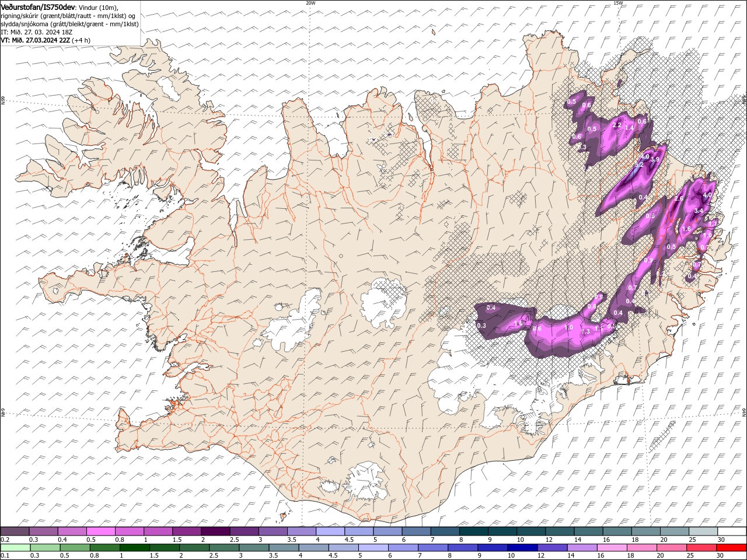
Task: Click the Veðurstofan/IS750dev title text
Action: [x=38, y=6]
